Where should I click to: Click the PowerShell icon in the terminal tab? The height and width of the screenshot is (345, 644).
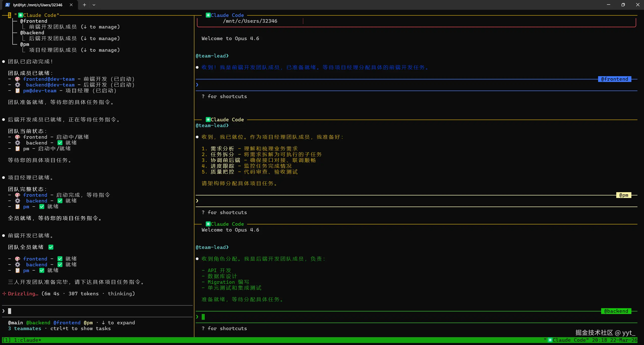[8, 5]
